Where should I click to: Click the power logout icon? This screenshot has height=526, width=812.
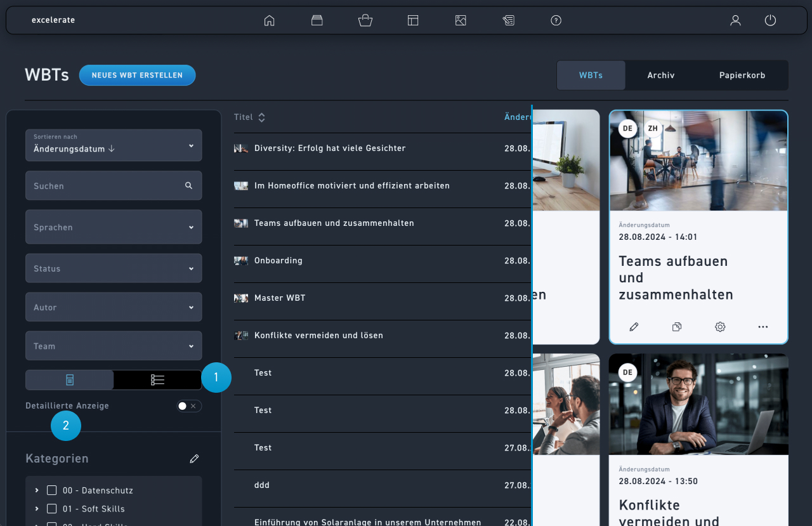pyautogui.click(x=770, y=20)
